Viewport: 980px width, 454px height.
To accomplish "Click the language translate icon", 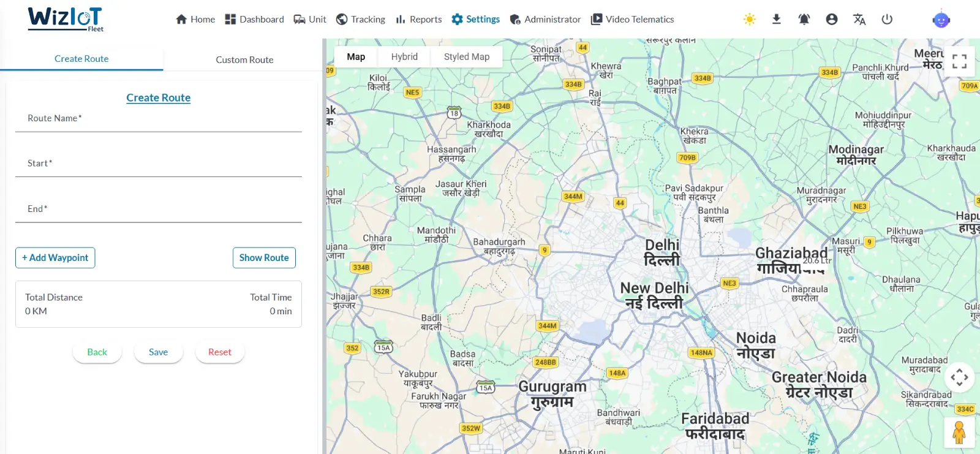I will (x=859, y=20).
